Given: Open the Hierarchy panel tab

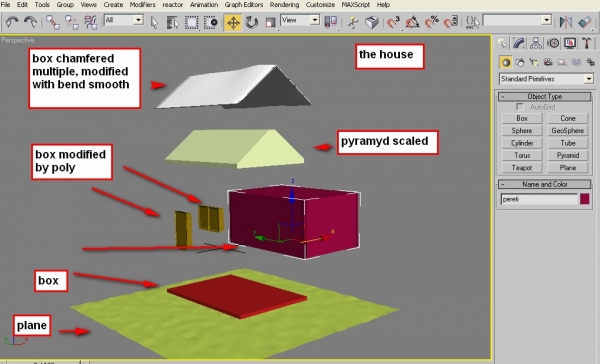Looking at the screenshot, I should pos(536,43).
